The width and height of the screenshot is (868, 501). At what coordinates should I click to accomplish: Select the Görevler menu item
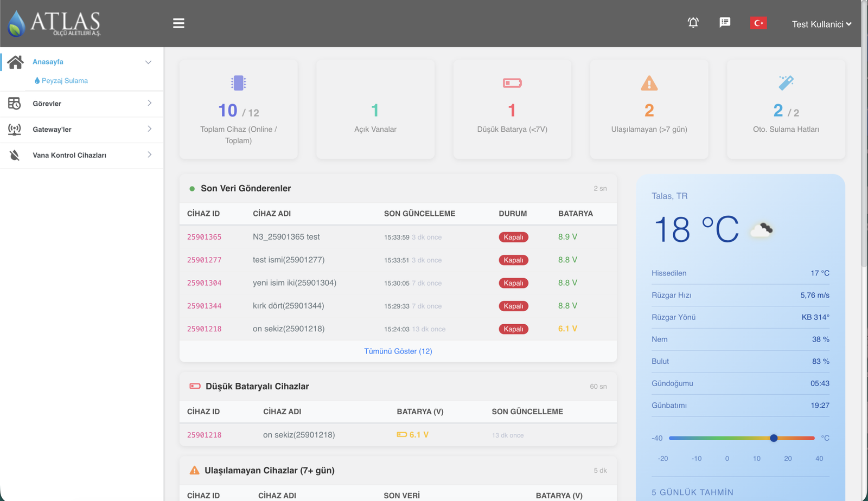47,104
